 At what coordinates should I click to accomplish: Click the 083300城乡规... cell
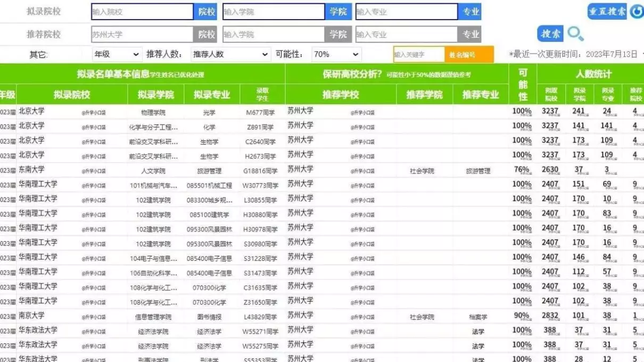click(x=209, y=201)
